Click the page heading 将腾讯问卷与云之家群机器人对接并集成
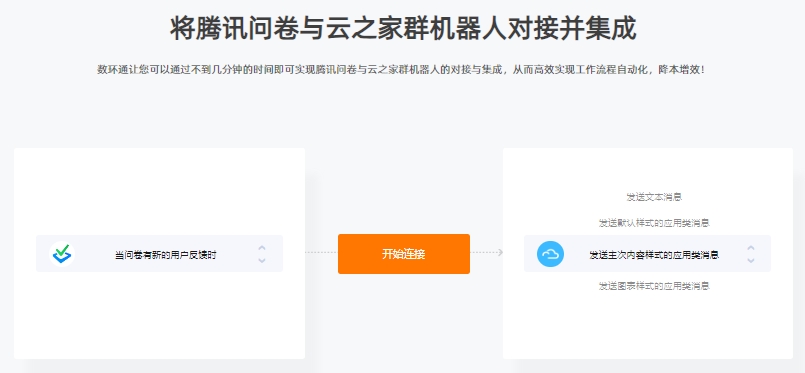805x373 pixels. [x=403, y=28]
